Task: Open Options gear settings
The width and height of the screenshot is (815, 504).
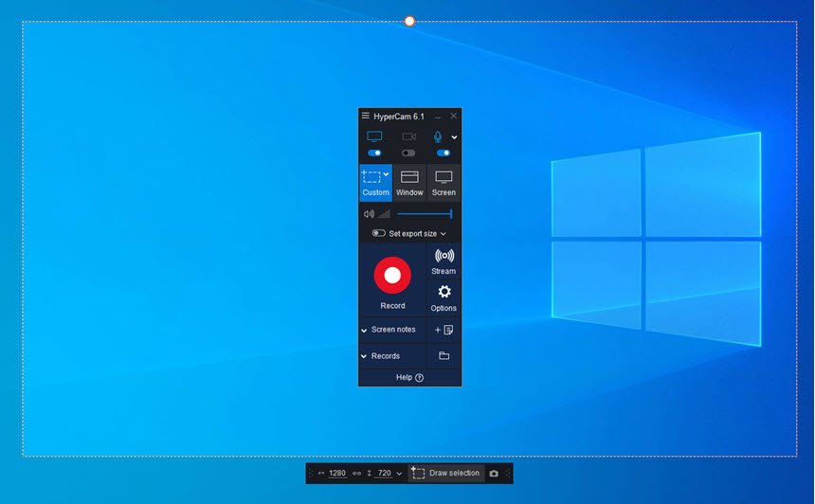Action: pos(444,297)
